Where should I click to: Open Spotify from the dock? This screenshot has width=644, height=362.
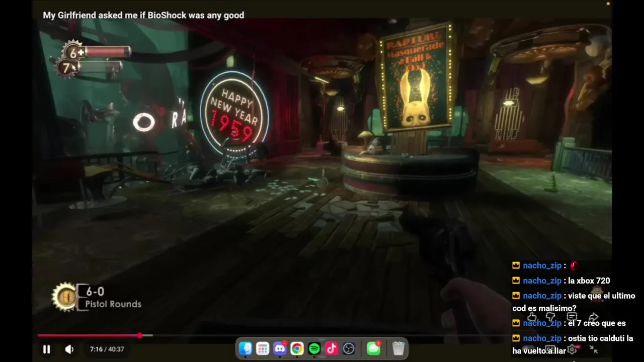pyautogui.click(x=314, y=348)
